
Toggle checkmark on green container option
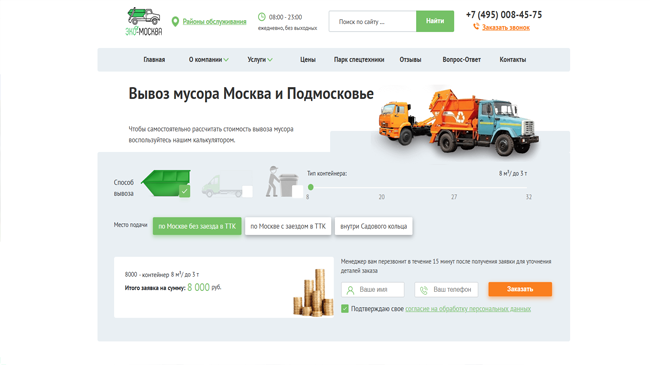click(184, 191)
